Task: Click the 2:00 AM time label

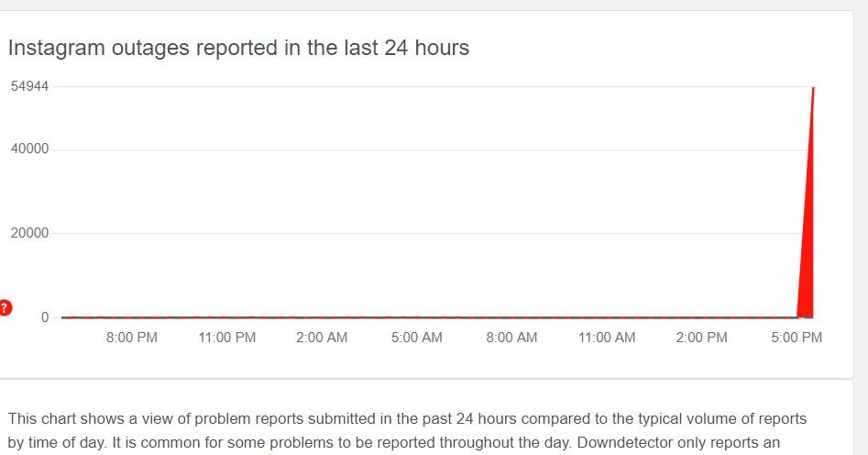Action: [x=322, y=337]
